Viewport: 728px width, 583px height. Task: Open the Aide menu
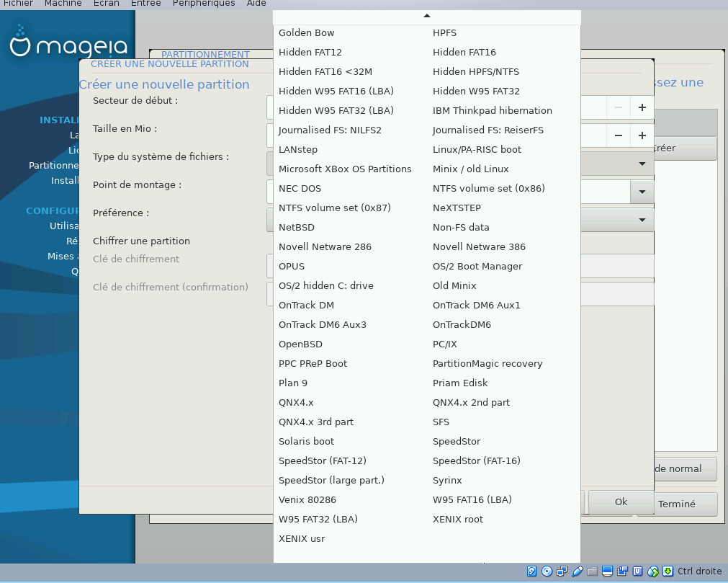(256, 4)
